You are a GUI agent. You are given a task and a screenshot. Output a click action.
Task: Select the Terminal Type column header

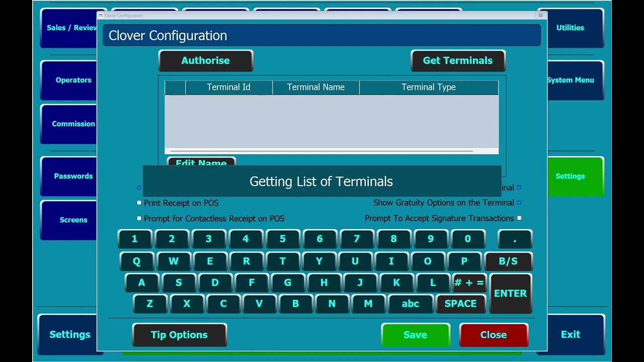[429, 87]
